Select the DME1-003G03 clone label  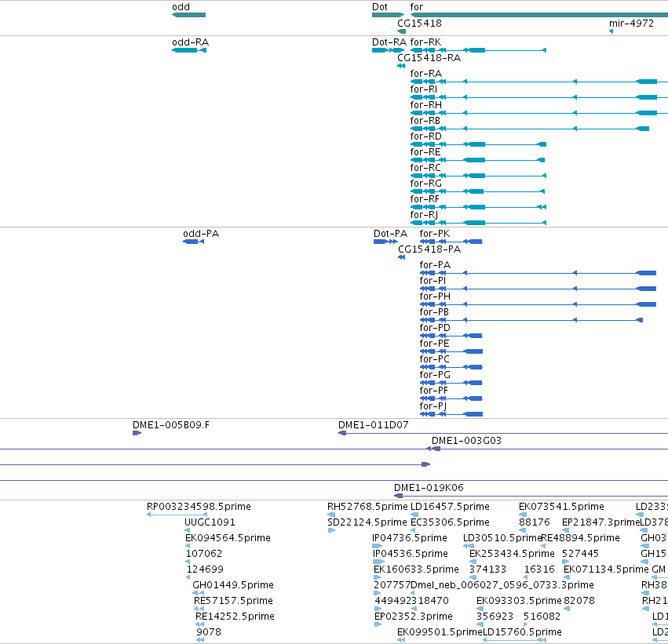466,441
